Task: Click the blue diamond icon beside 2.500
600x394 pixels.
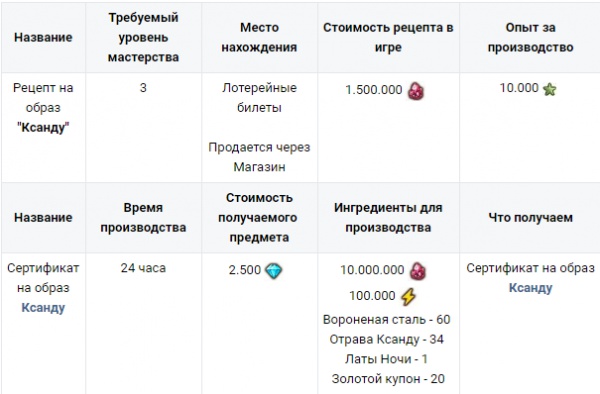Action: click(274, 271)
